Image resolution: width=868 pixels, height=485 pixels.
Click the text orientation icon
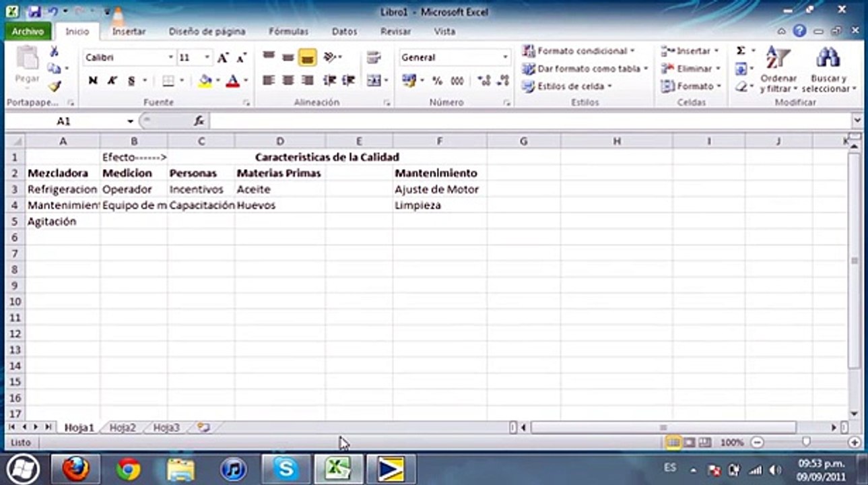pyautogui.click(x=331, y=57)
